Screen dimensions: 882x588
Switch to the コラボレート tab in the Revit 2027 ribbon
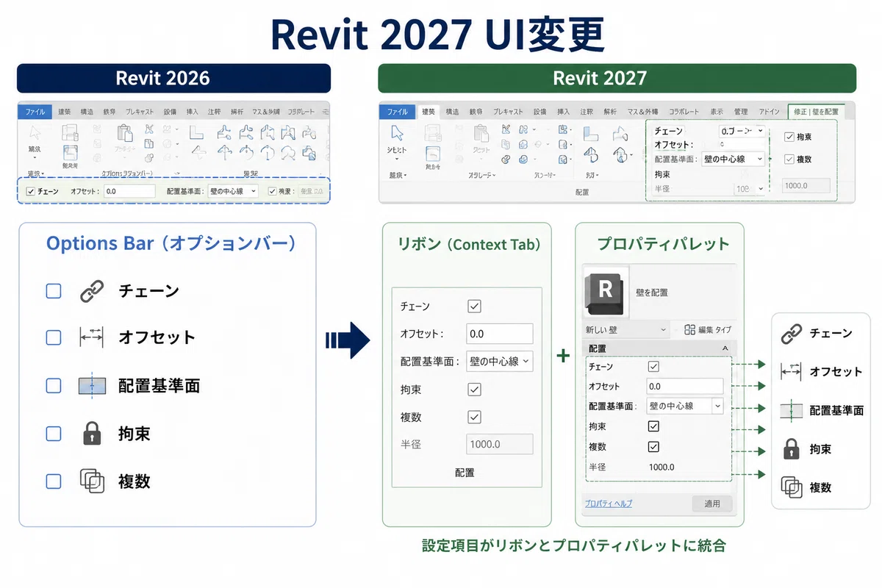(x=684, y=112)
